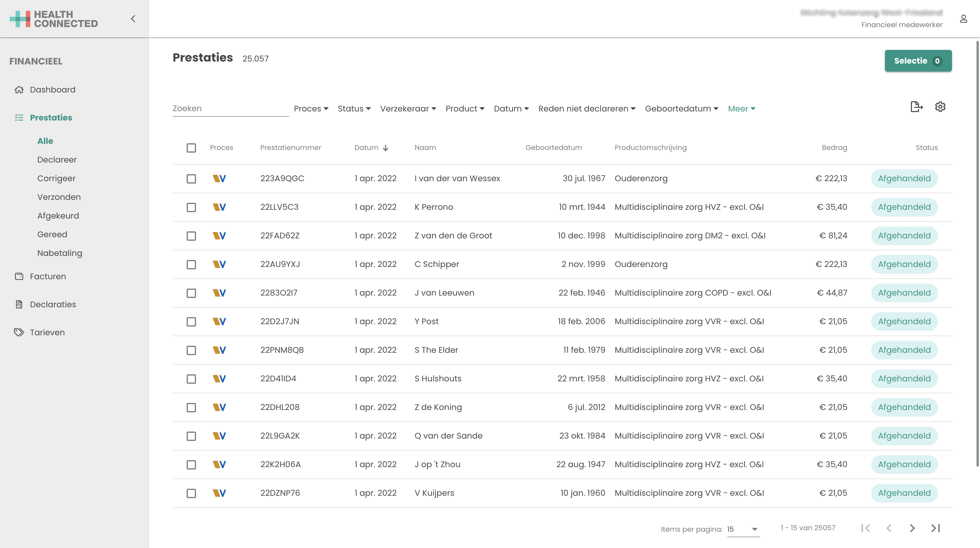Expand the Meer filters link

tap(741, 109)
